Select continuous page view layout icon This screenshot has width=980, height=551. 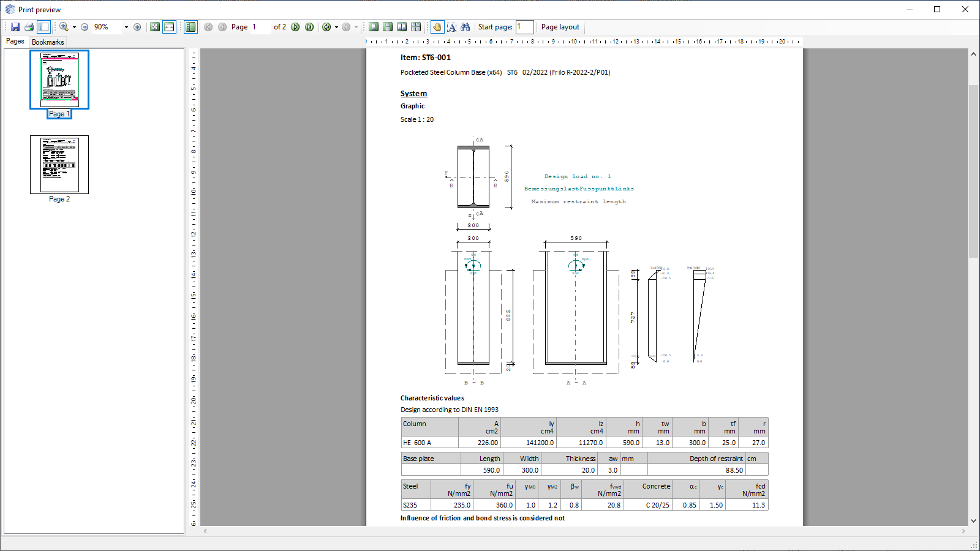coord(388,27)
